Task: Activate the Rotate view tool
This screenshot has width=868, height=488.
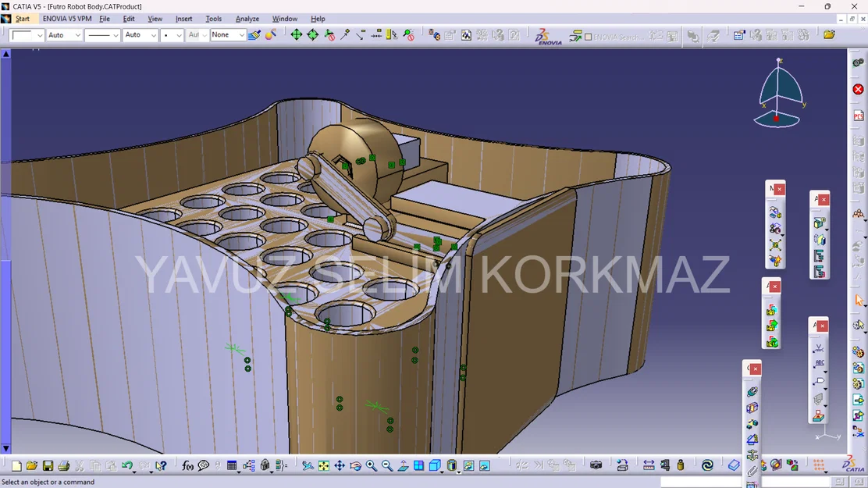Action: [x=356, y=465]
